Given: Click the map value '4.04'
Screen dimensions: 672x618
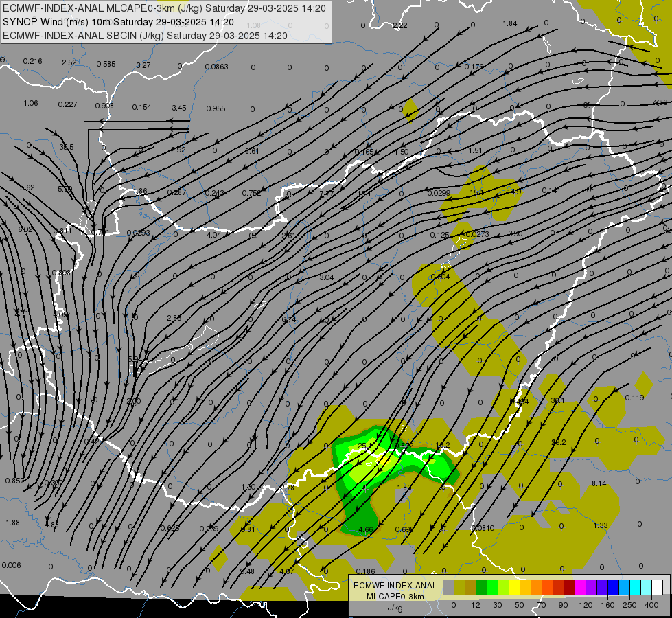Looking at the screenshot, I should (x=214, y=235).
